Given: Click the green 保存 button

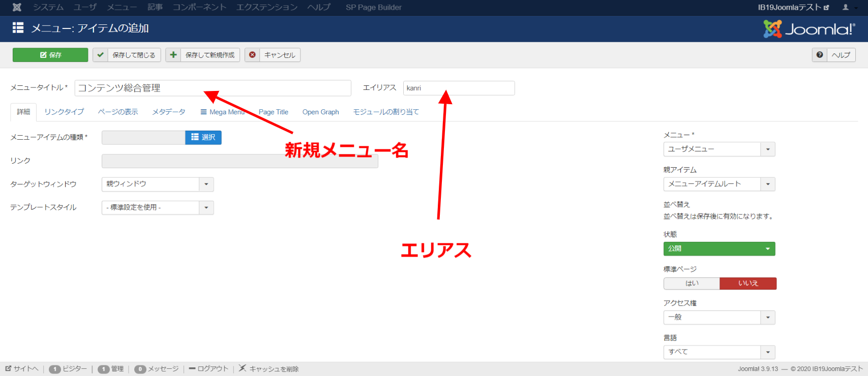Looking at the screenshot, I should [x=50, y=55].
